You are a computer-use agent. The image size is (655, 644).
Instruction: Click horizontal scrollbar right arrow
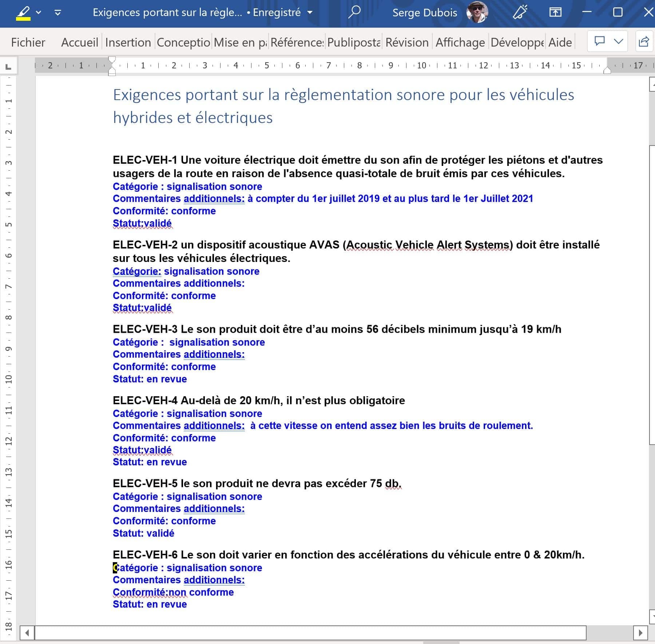pyautogui.click(x=640, y=633)
